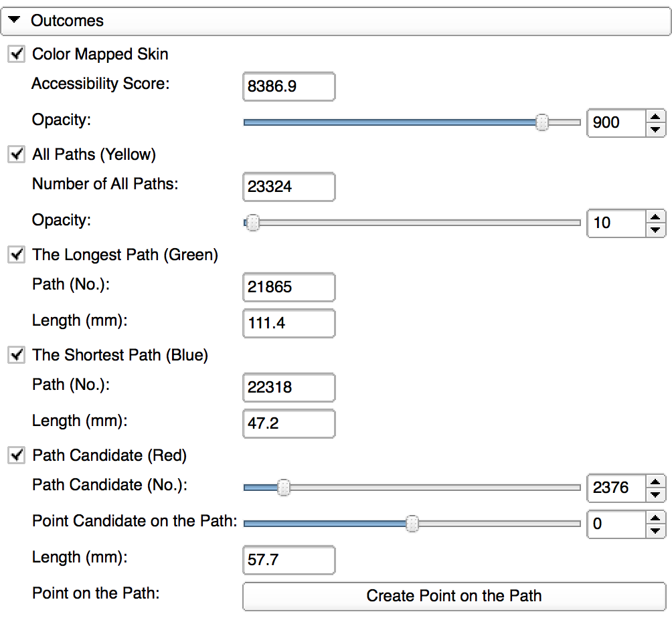The image size is (672, 622).
Task: Disable The Longest Path (Green) checkbox
Action: [16, 255]
